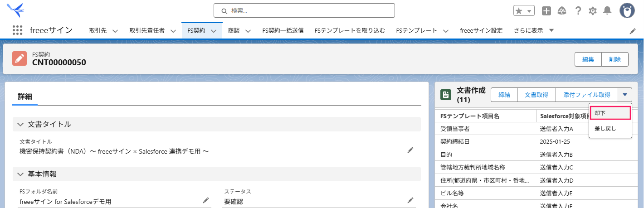
Task: Click the 要確認 status value
Action: point(234,201)
